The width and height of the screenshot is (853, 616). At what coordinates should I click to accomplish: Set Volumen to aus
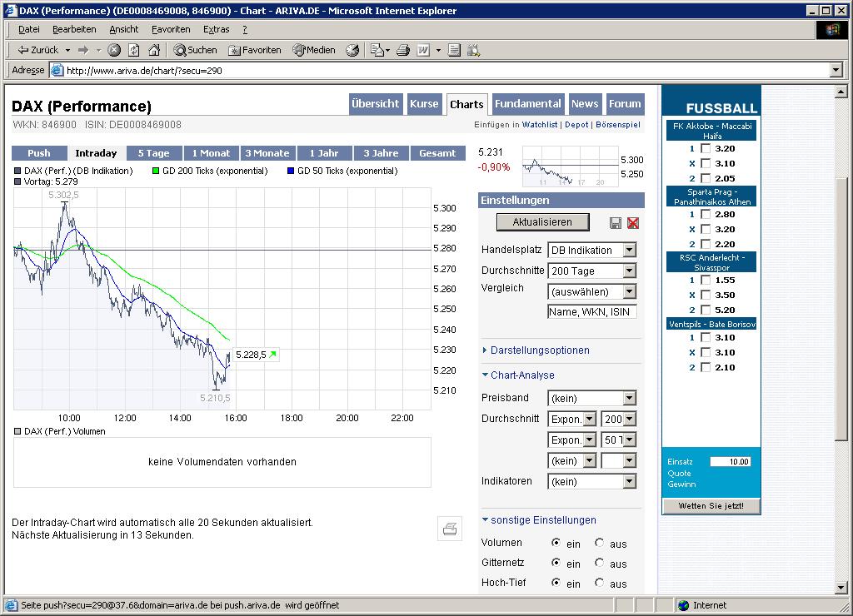click(x=600, y=543)
